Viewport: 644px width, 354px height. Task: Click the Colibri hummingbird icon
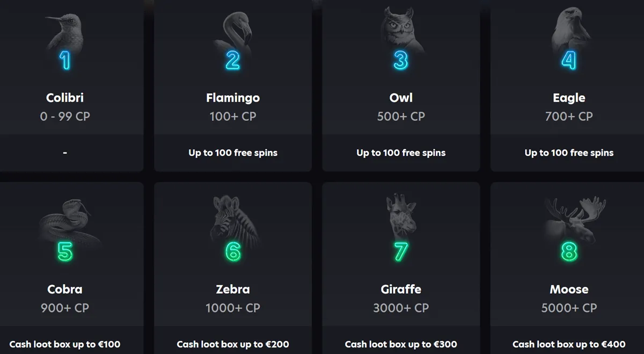[64, 32]
